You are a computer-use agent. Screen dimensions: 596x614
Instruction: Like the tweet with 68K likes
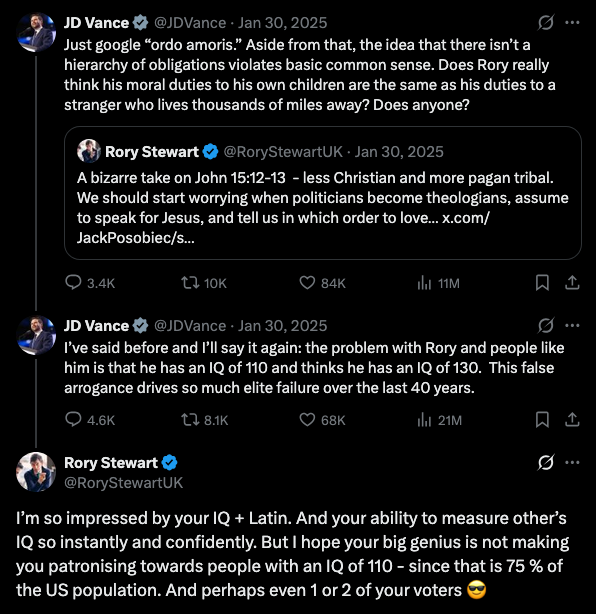322,420
